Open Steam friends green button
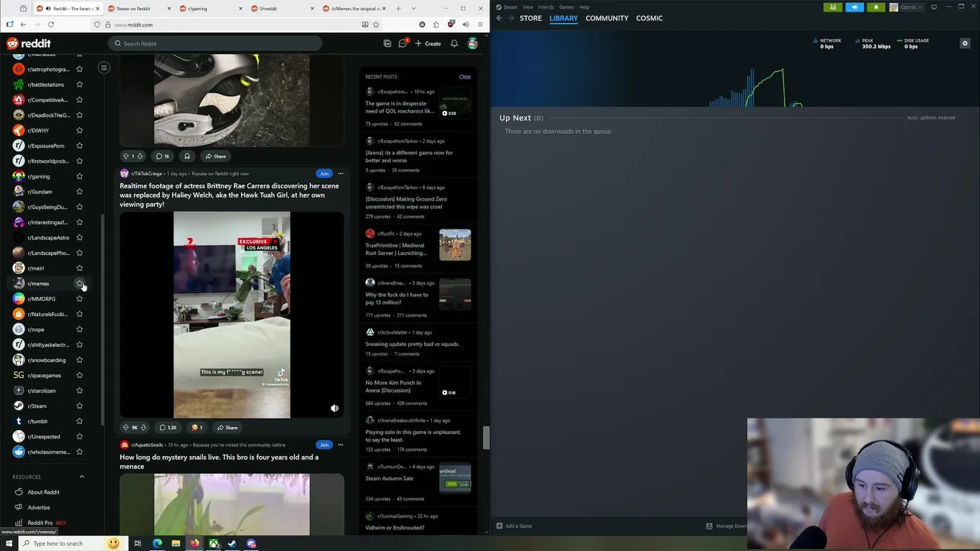Image resolution: width=980 pixels, height=551 pixels. click(833, 7)
